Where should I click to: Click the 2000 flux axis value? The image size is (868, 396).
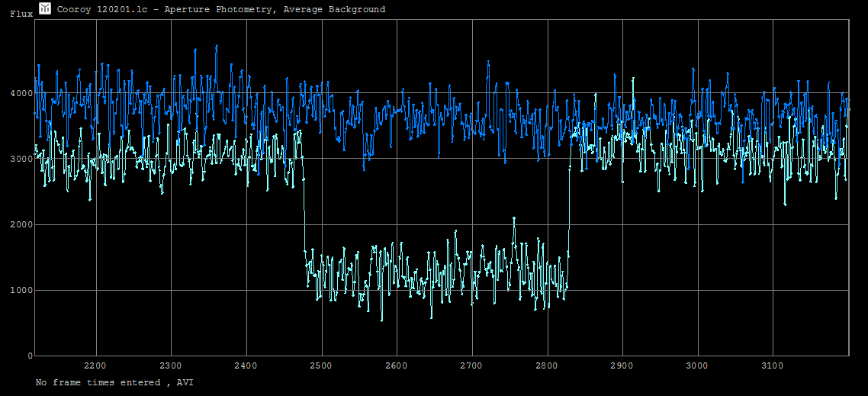coord(23,225)
